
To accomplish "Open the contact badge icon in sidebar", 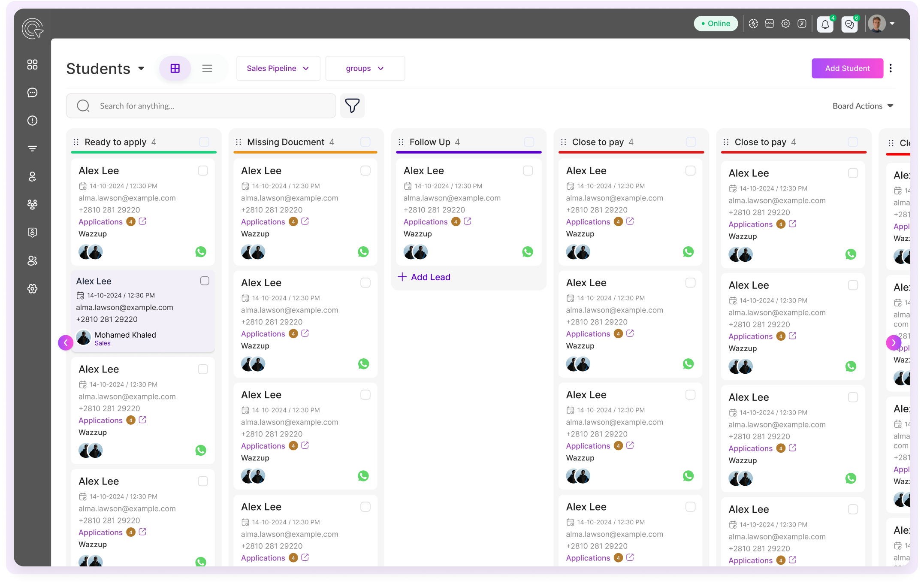I will pos(32,233).
